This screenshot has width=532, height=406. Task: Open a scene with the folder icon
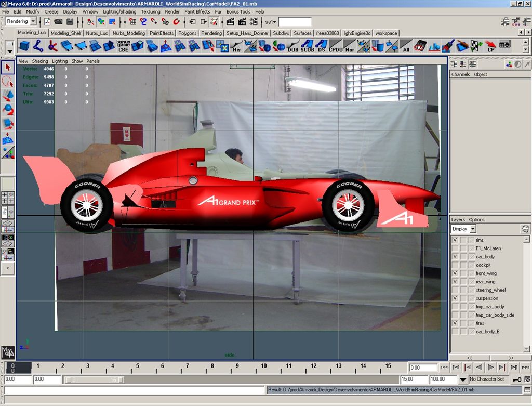click(x=58, y=22)
